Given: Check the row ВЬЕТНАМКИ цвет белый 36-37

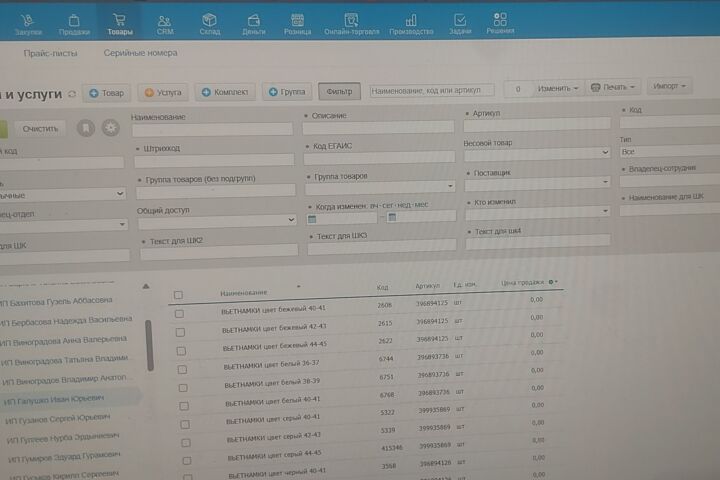Looking at the screenshot, I should point(182,369).
